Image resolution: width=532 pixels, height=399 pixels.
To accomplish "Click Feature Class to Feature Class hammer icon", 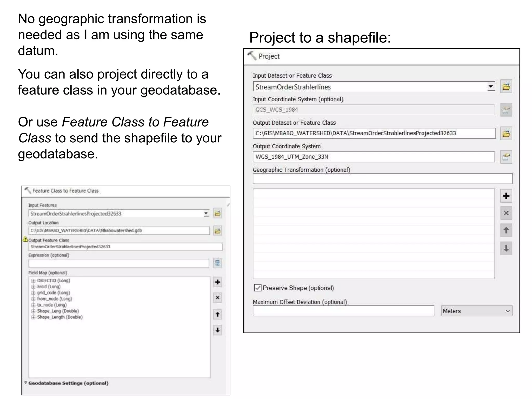I will coord(28,190).
